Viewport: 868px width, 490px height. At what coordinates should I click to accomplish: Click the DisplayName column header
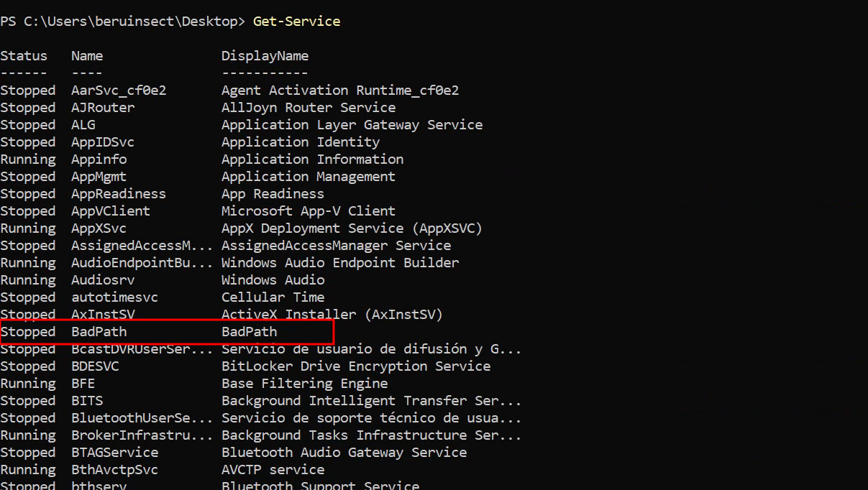(265, 56)
